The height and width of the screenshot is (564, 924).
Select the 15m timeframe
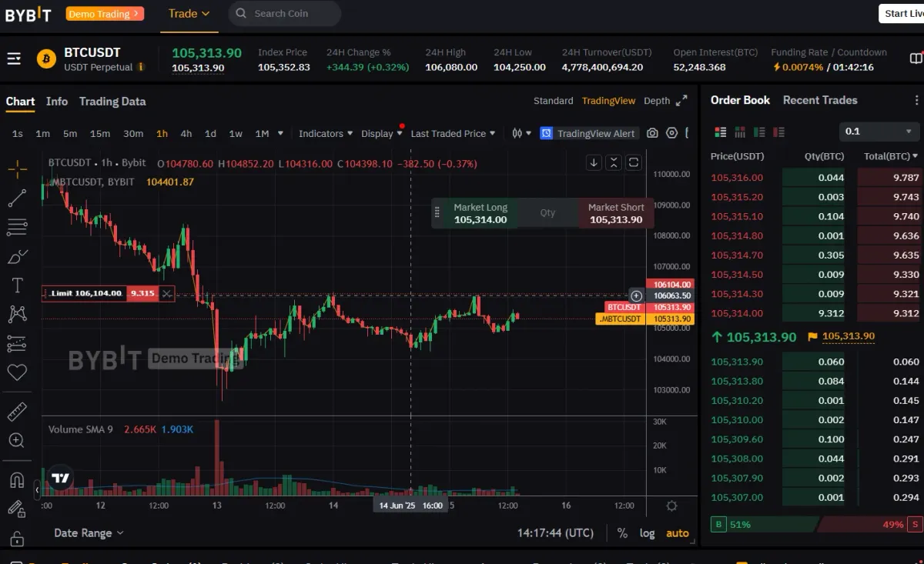point(100,133)
